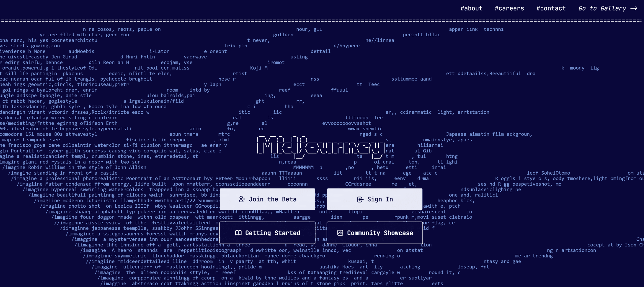The image size is (644, 287).
Task: Open the #contact menu item
Action: pyautogui.click(x=551, y=8)
